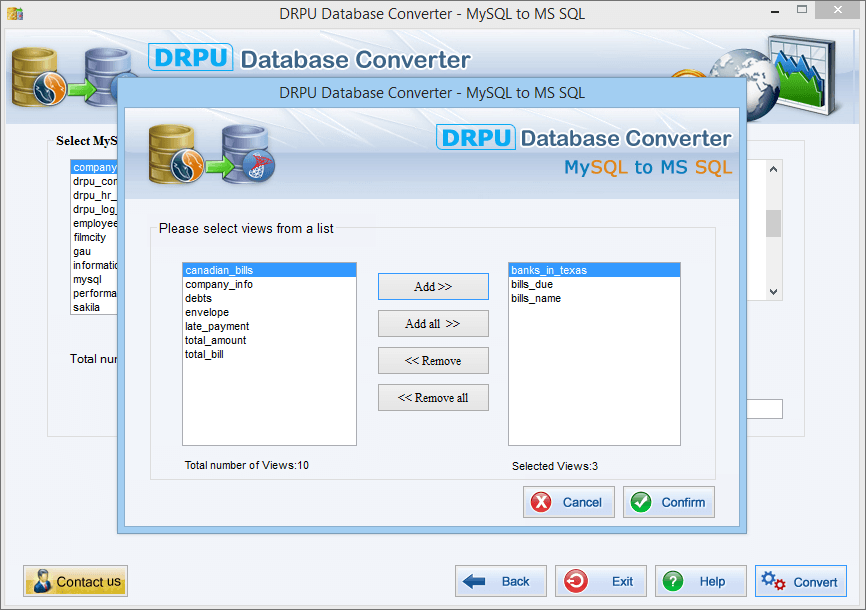The image size is (866, 610).
Task: Click the Add >> button
Action: (x=433, y=286)
